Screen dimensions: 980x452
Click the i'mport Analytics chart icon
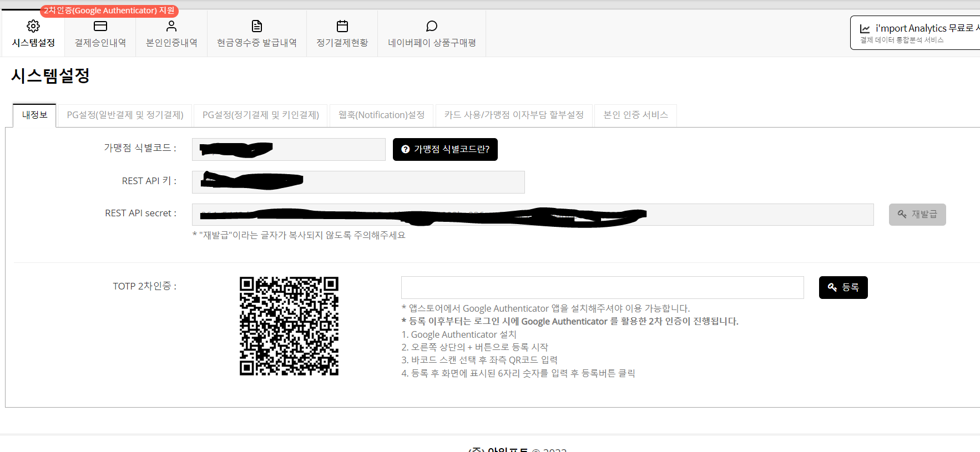[865, 28]
